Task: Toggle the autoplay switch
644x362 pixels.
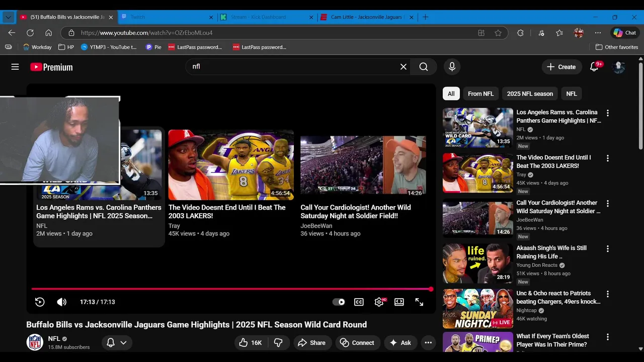Action: coord(339,302)
